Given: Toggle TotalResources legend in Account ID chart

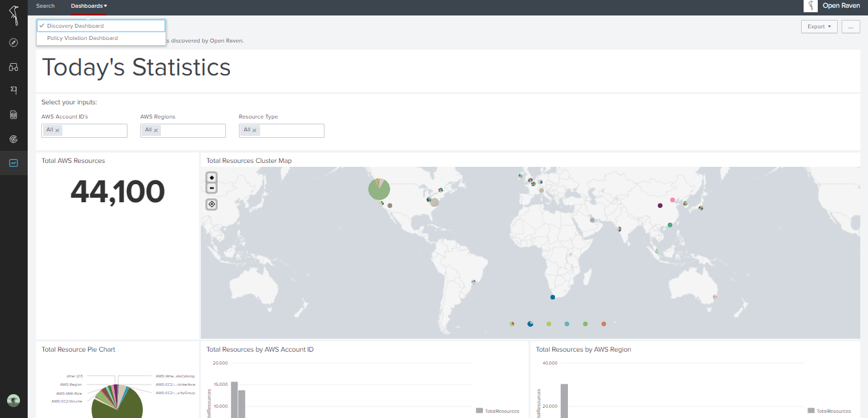Looking at the screenshot, I should pyautogui.click(x=498, y=411).
